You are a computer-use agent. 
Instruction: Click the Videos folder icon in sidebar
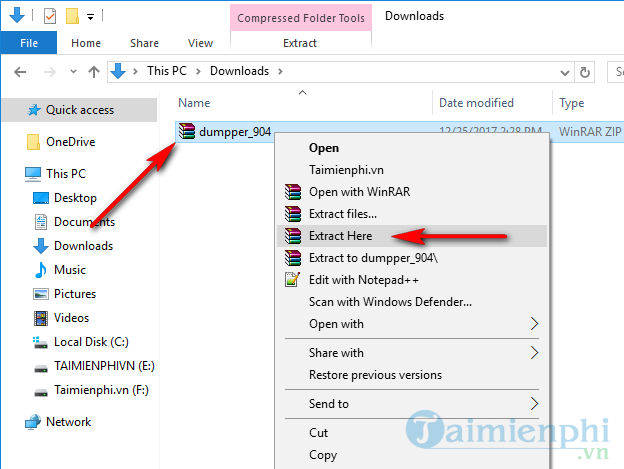click(x=41, y=318)
